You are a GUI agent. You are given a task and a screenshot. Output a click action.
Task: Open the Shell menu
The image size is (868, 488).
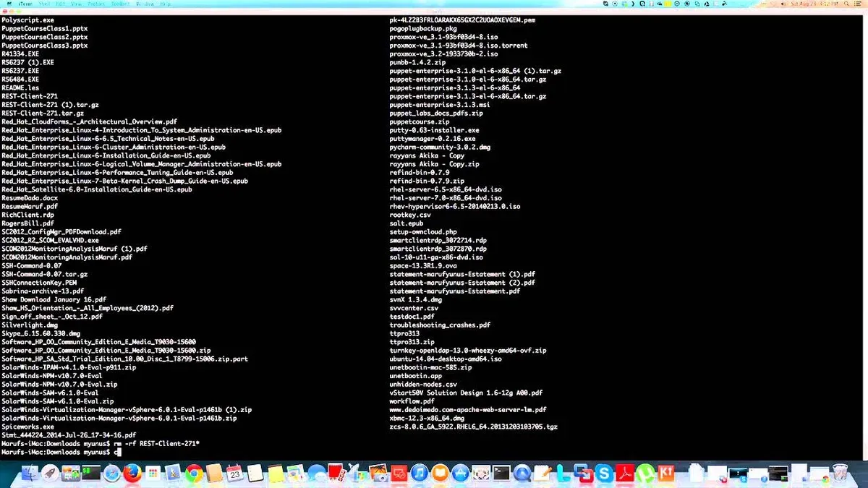coord(44,4)
